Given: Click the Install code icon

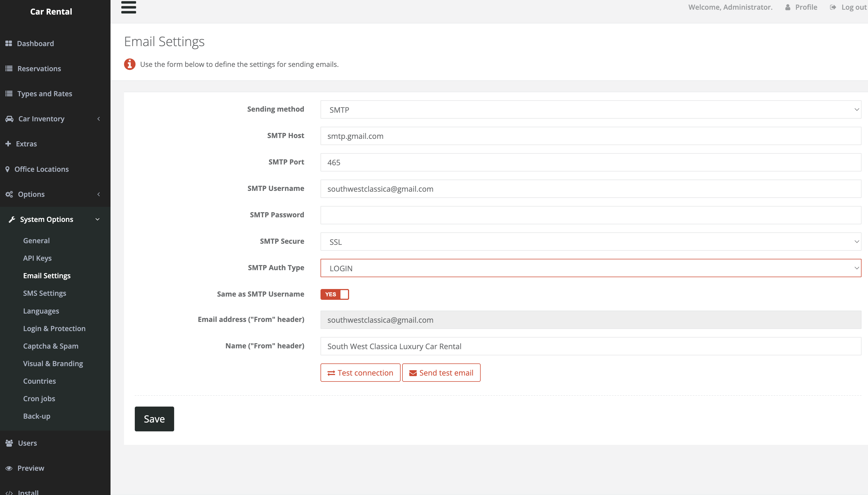Looking at the screenshot, I should [9, 493].
